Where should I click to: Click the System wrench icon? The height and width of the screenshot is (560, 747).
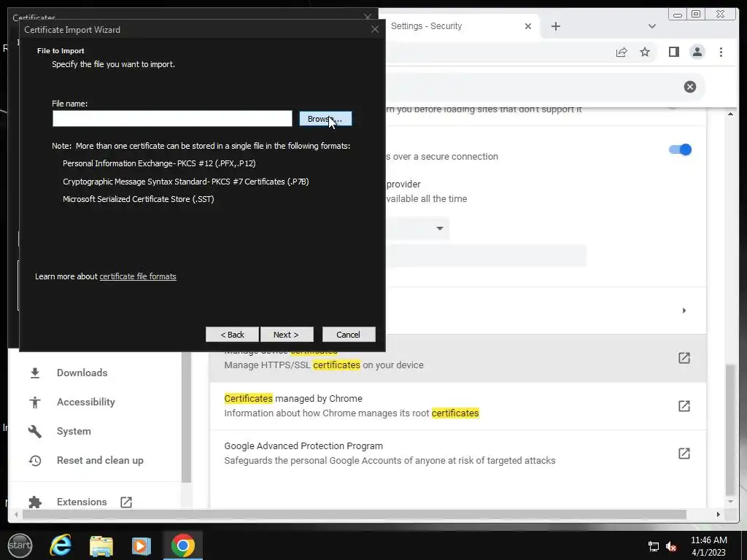tap(35, 432)
